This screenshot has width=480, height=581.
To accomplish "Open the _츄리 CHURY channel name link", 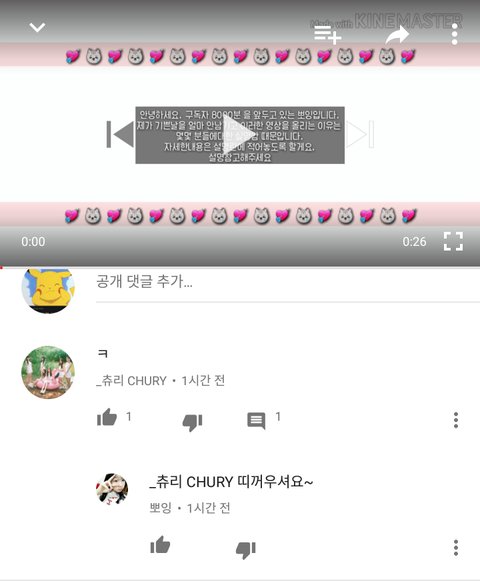I will 131,381.
